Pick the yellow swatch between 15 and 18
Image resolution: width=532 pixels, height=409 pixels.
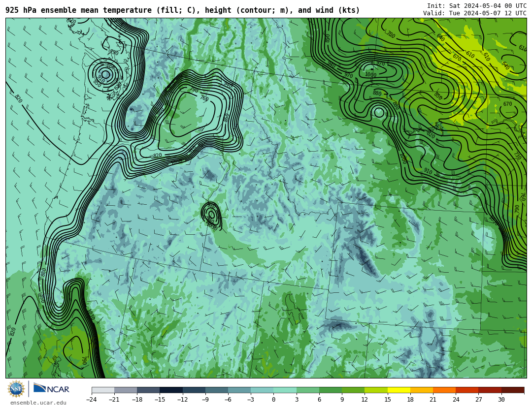pyautogui.click(x=399, y=390)
